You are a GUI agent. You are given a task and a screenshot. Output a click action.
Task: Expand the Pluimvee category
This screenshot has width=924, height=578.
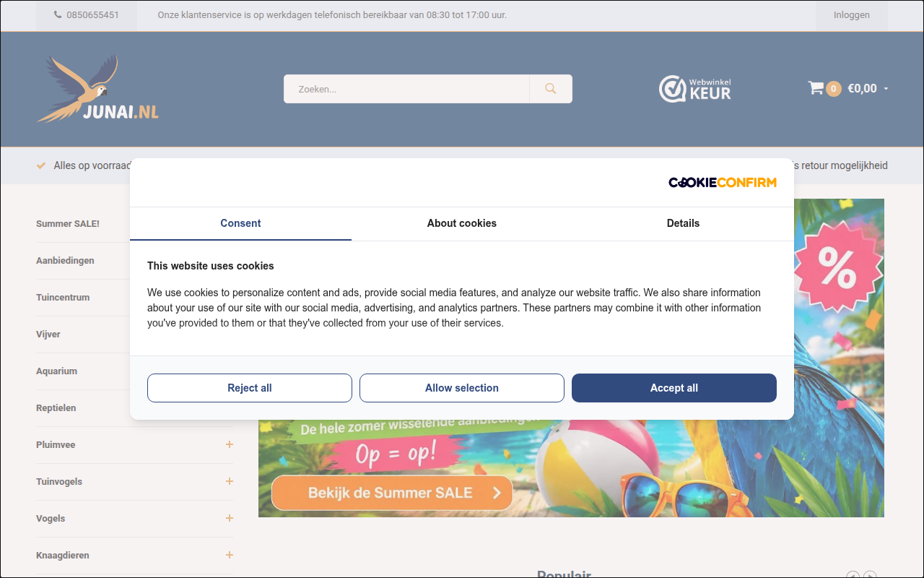[x=230, y=444]
